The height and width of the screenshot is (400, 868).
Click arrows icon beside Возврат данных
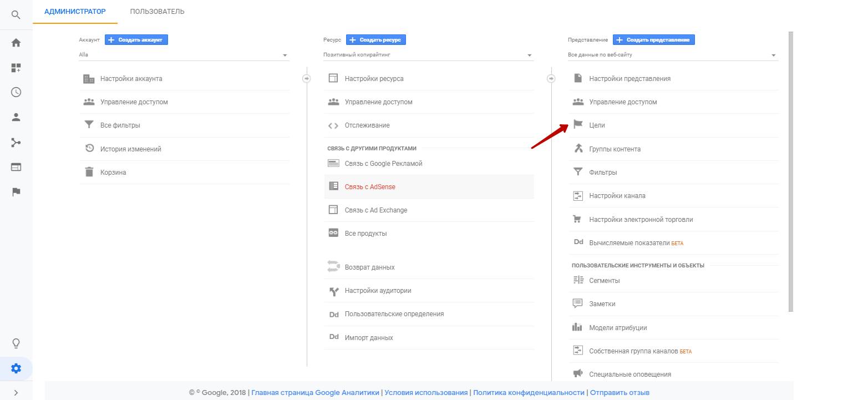pyautogui.click(x=333, y=266)
